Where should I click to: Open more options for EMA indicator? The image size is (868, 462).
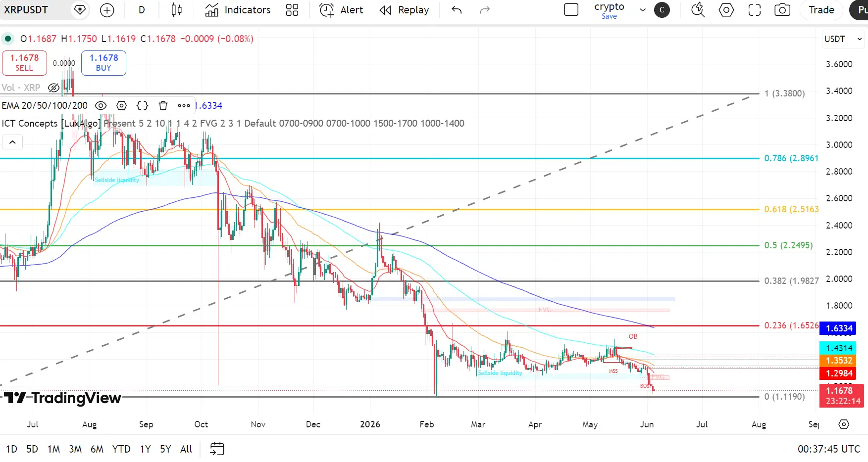pos(184,105)
